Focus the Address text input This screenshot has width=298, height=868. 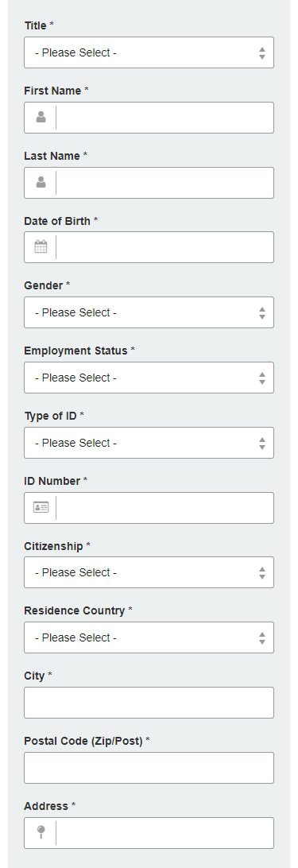(x=164, y=833)
